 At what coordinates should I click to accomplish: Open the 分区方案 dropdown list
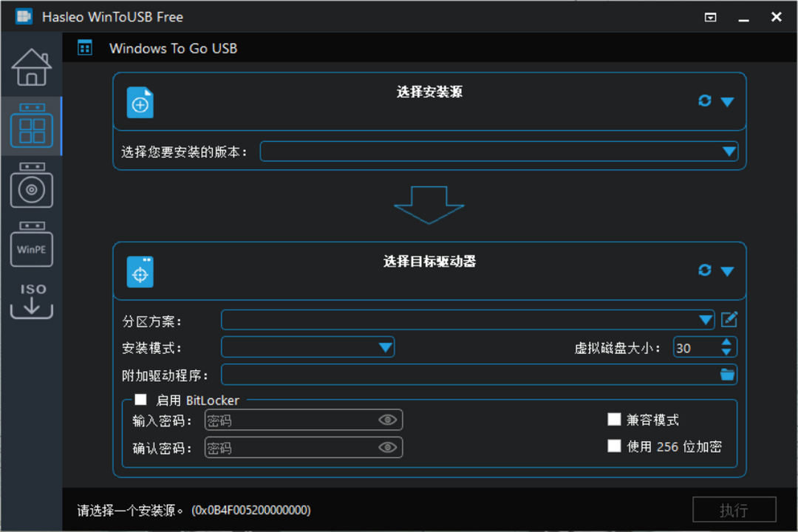point(706,320)
